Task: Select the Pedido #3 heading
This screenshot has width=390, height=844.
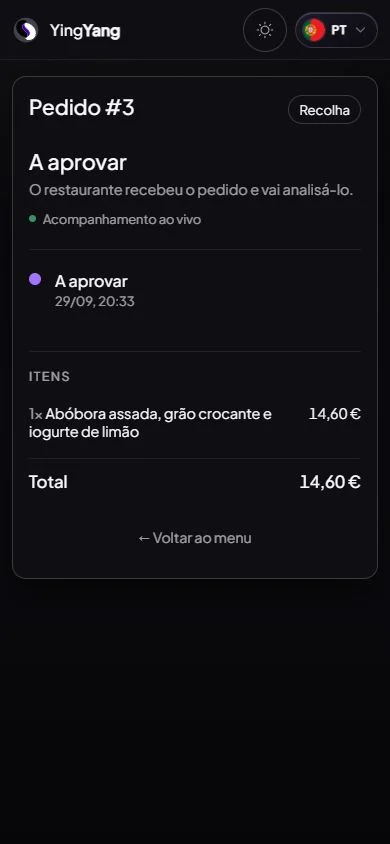Action: pos(82,107)
